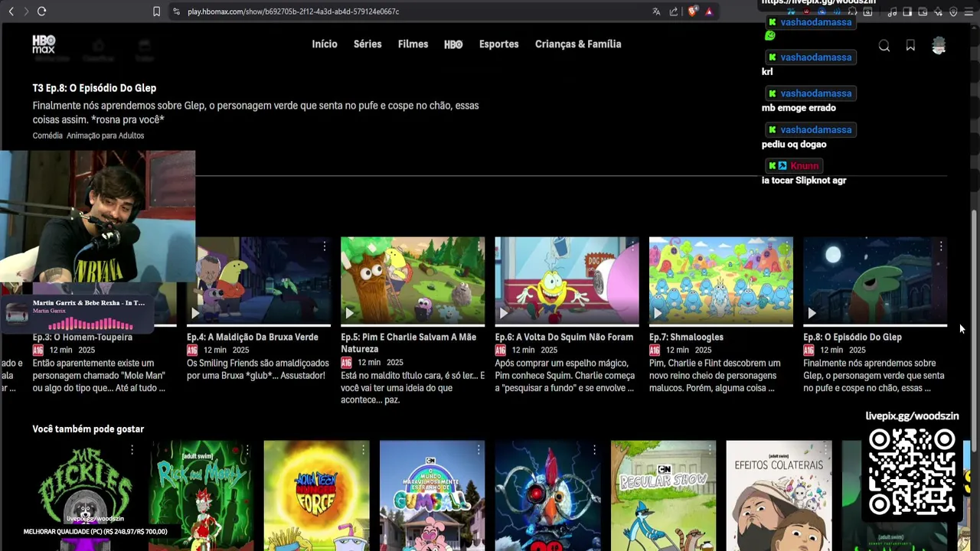Open the Brave Wallet icon
The width and height of the screenshot is (980, 551).
(923, 11)
